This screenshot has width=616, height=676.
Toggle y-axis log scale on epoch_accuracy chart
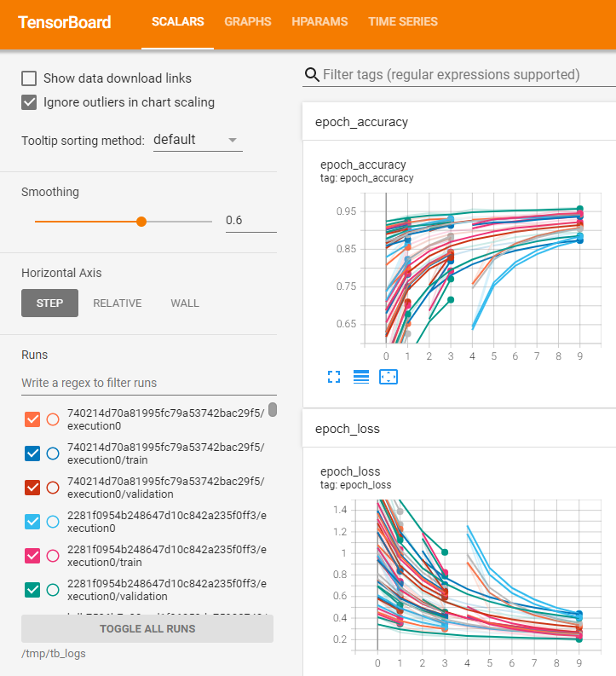coord(361,377)
